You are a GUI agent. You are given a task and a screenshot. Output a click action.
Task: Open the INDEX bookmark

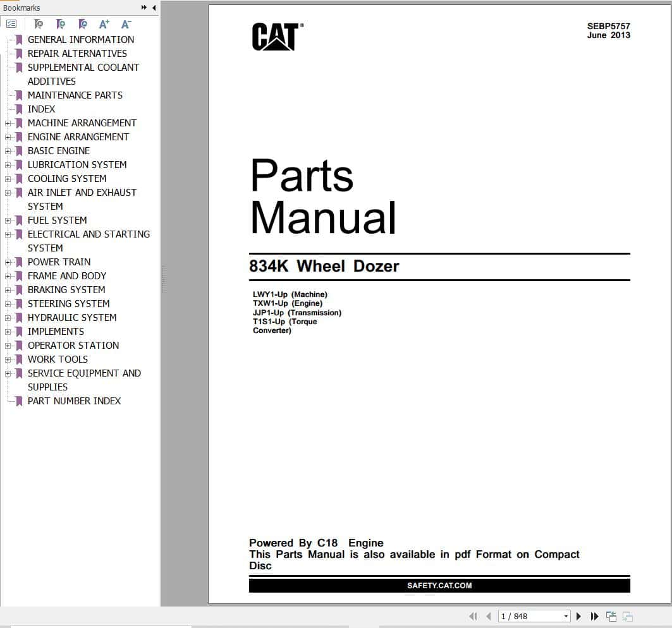(41, 109)
